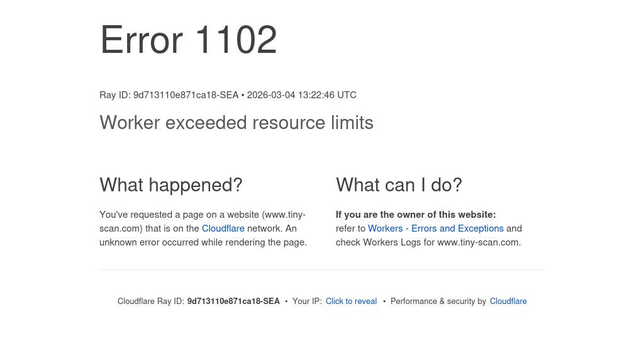The image size is (644, 338).
Task: Click to reveal your IP address
Action: pos(351,301)
